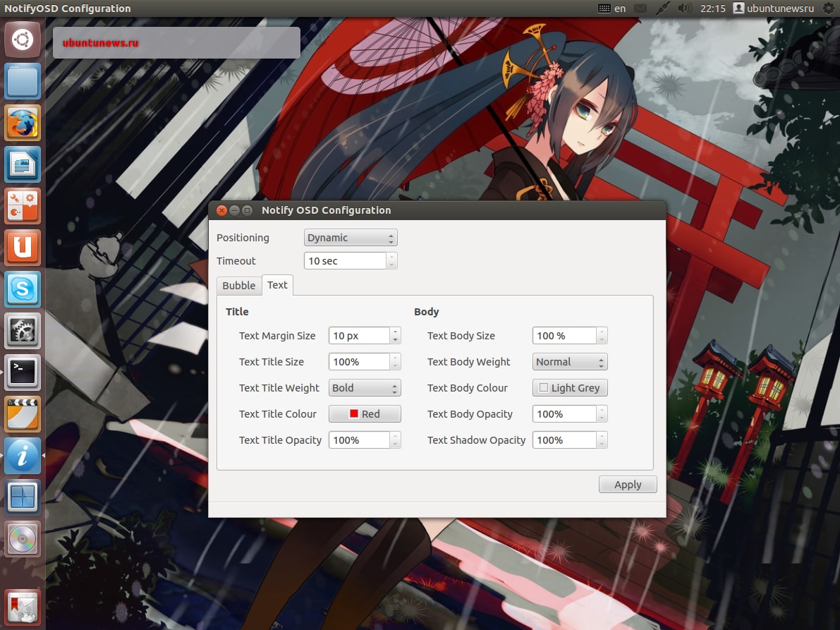Click the Timeout field showing 10 sec
Screen dimensions: 840x630
click(346, 261)
